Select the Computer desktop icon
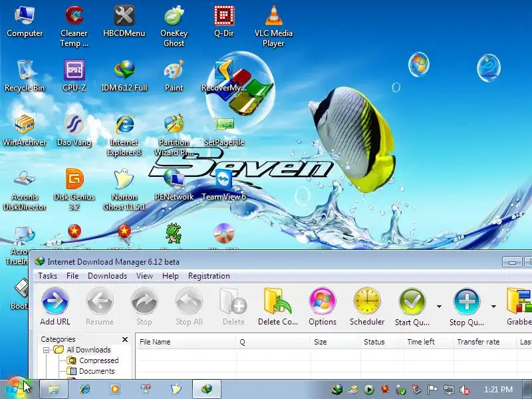 tap(25, 21)
